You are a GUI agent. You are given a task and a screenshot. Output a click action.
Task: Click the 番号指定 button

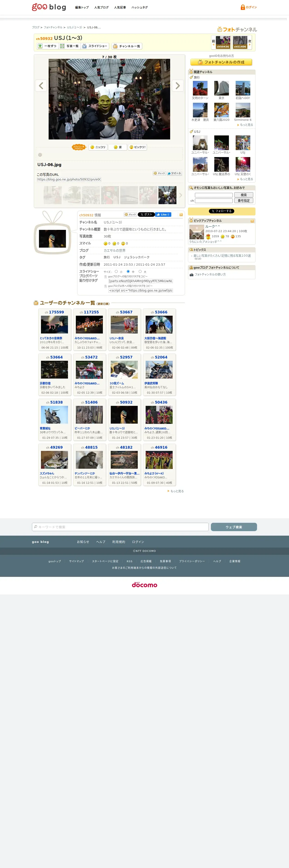pos(244,201)
